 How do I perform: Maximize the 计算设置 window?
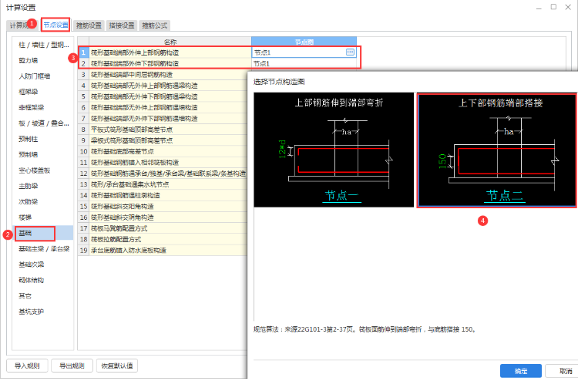click(x=553, y=7)
